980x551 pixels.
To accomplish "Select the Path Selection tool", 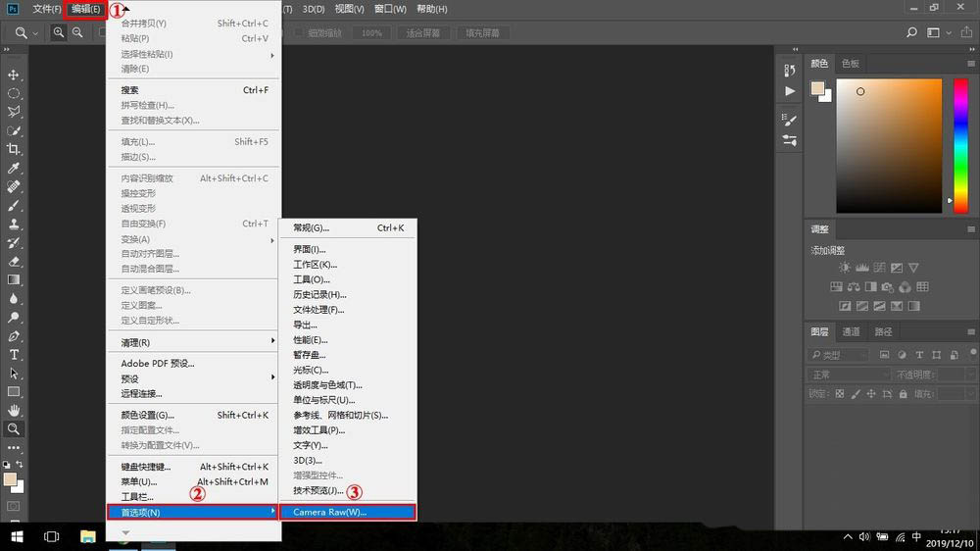I will point(13,374).
